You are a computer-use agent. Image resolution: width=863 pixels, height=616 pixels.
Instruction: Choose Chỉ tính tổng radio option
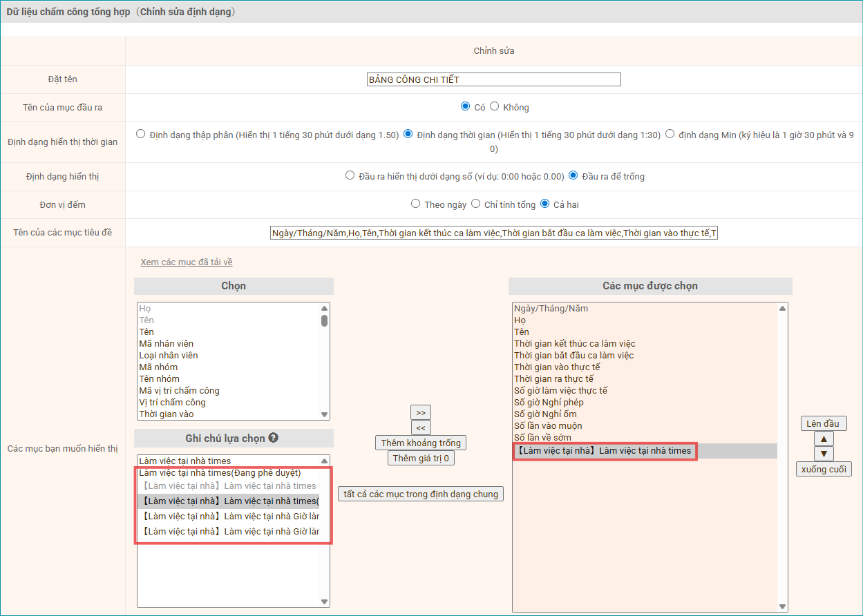point(475,204)
